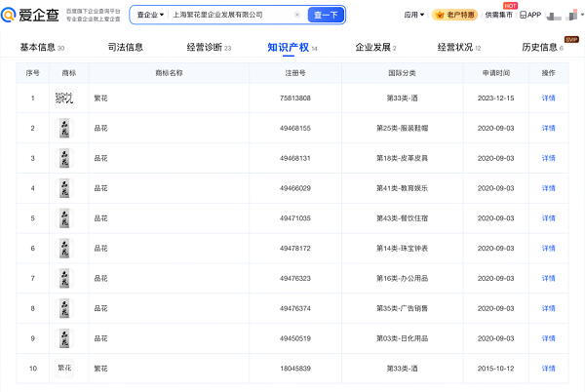Screen dimensions: 585x392
Task: Open 详情 for trademark 18045839
Action: 548,369
